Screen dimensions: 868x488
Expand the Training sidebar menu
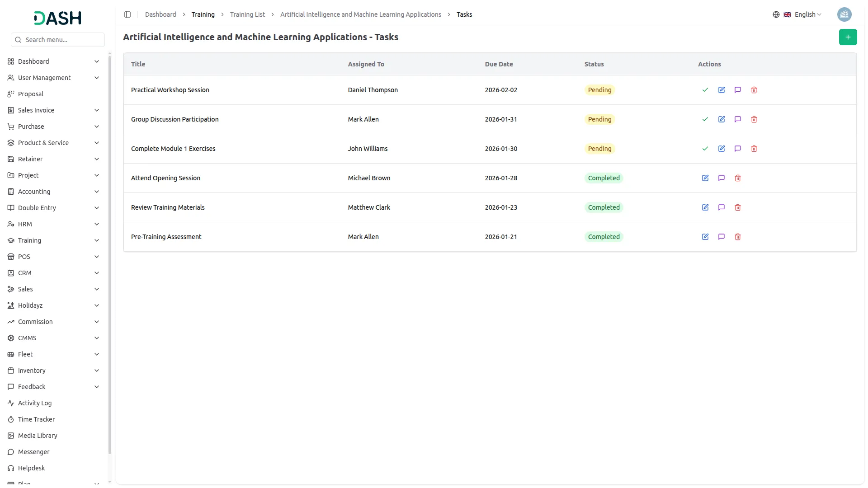(x=53, y=240)
